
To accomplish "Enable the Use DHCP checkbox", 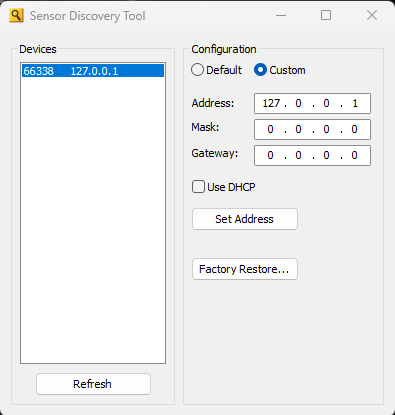I will click(198, 187).
